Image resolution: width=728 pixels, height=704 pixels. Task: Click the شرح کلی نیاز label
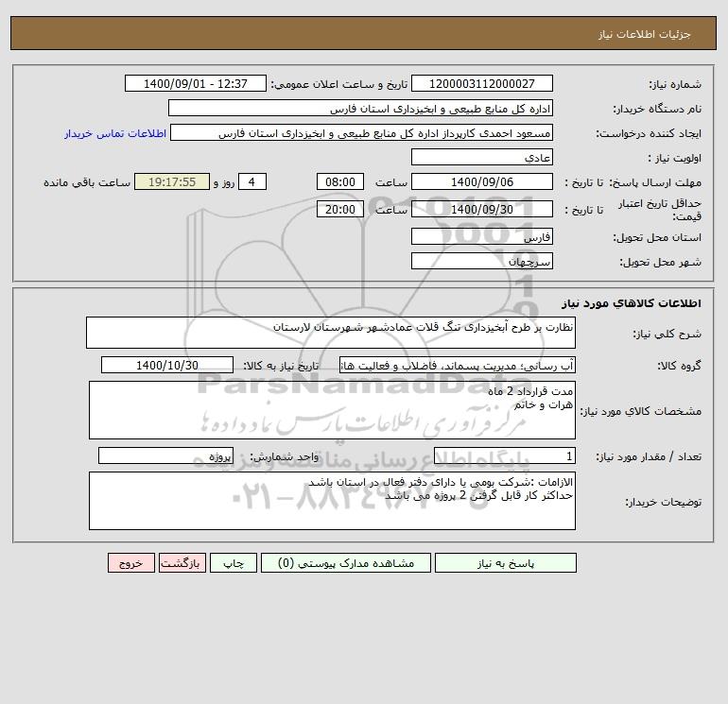[667, 334]
